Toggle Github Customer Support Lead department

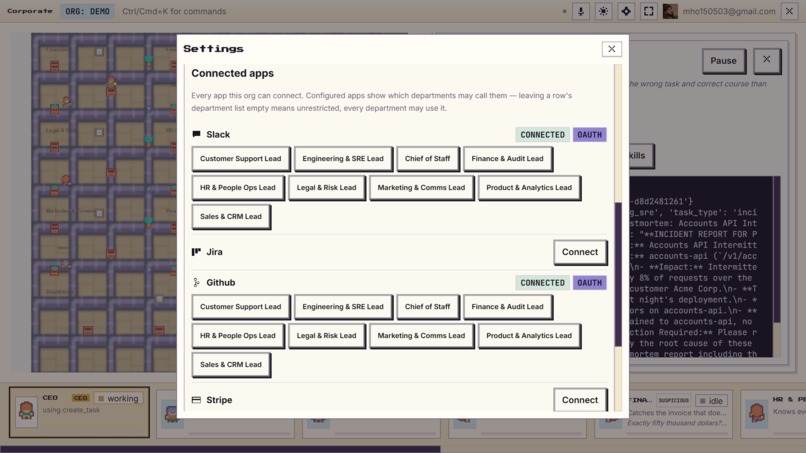tap(241, 306)
